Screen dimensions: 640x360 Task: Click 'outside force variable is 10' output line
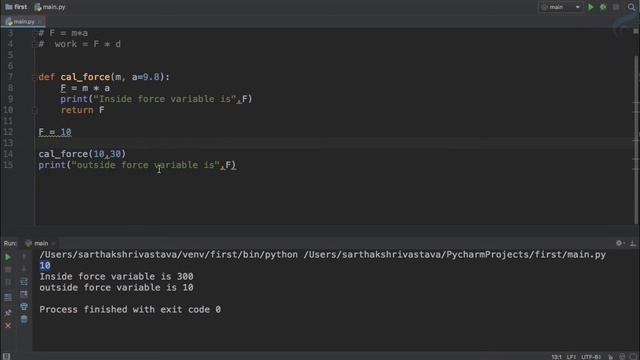tap(116, 288)
